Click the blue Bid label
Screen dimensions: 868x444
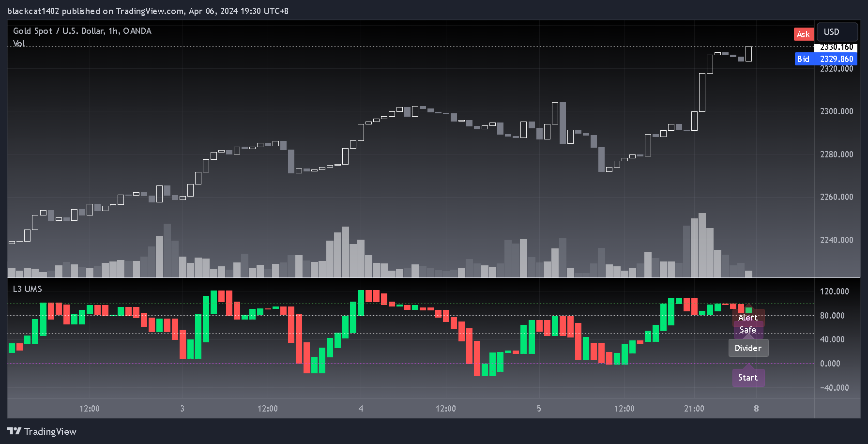click(804, 59)
